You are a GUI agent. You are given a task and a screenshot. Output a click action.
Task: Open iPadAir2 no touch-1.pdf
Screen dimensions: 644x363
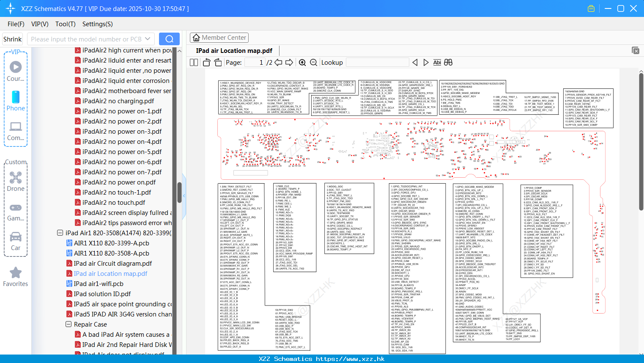(117, 192)
